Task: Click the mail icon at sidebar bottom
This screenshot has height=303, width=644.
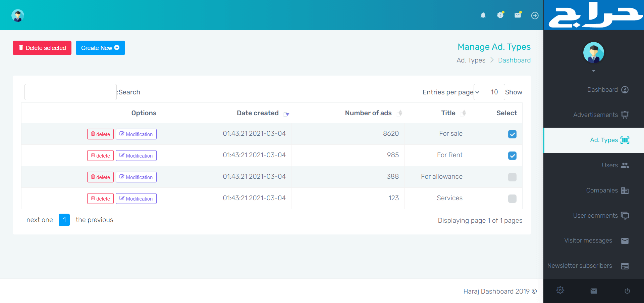Action: pyautogui.click(x=594, y=291)
